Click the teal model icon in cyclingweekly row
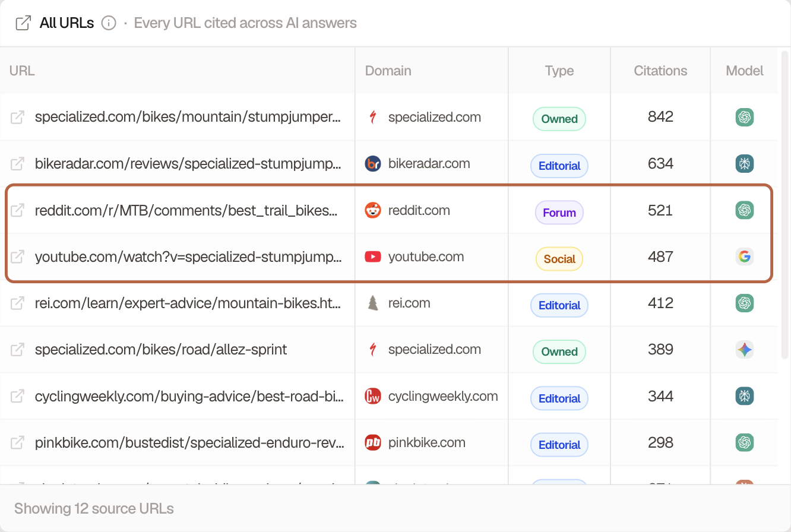The image size is (791, 532). coord(744,396)
